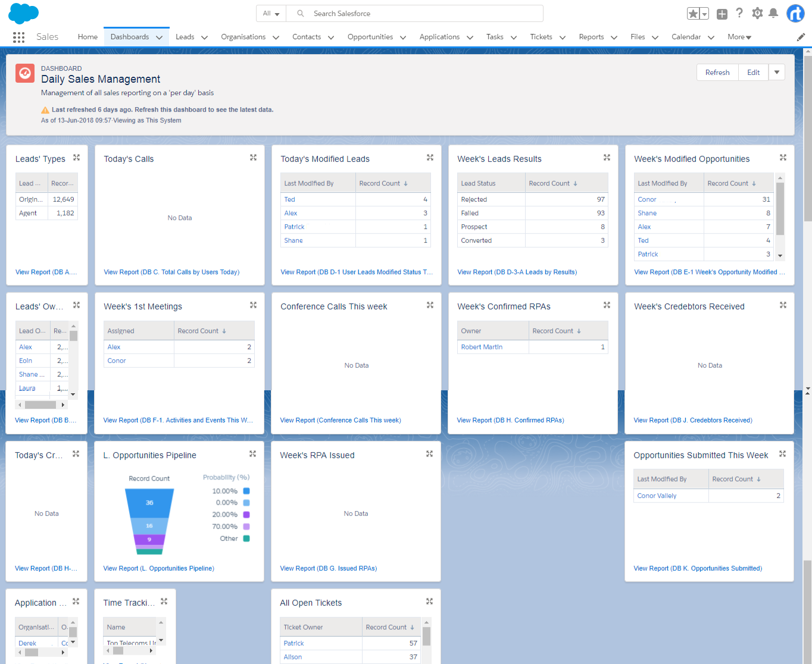Expand the Opportunities Submitted This Week widget
This screenshot has height=664, width=812.
tap(782, 454)
